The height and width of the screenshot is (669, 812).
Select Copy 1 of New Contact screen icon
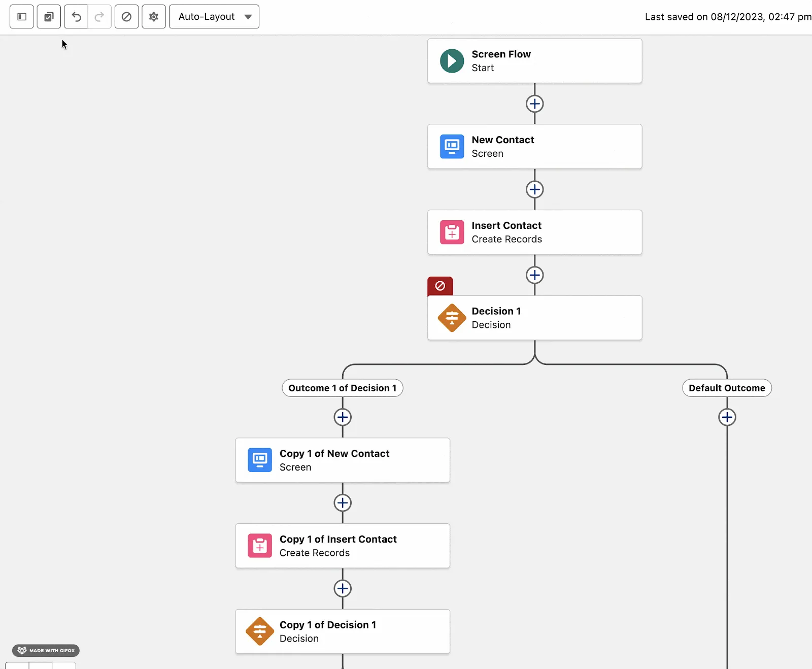click(260, 460)
